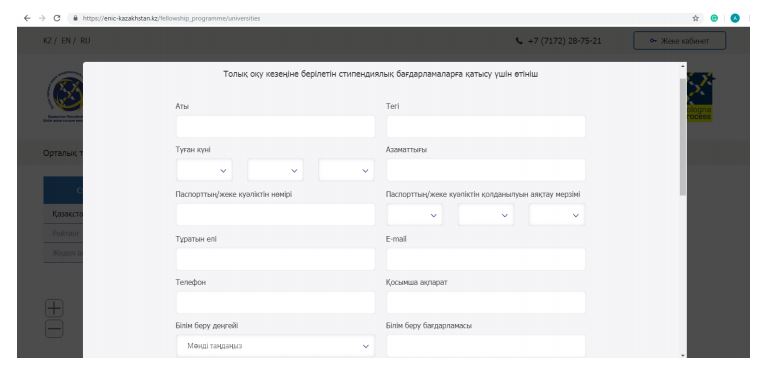This screenshot has width=764, height=365.
Task: Go back using browser back arrow
Action: pos(27,18)
